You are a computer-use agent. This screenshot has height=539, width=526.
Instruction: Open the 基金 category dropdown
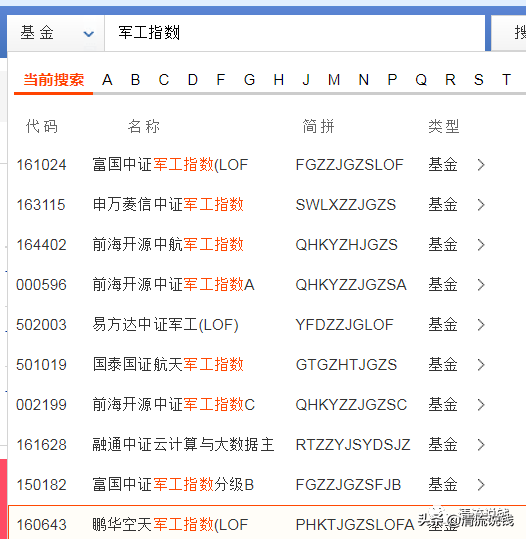point(56,33)
